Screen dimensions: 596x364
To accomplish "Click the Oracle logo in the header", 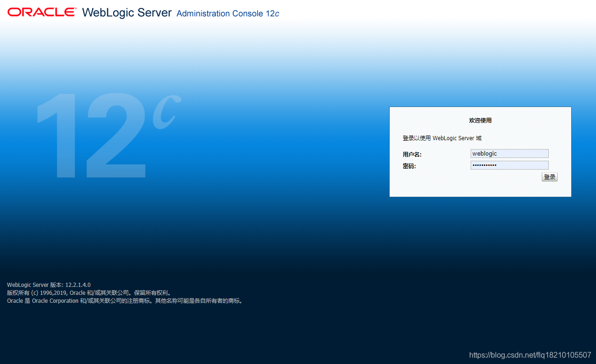I will point(42,12).
